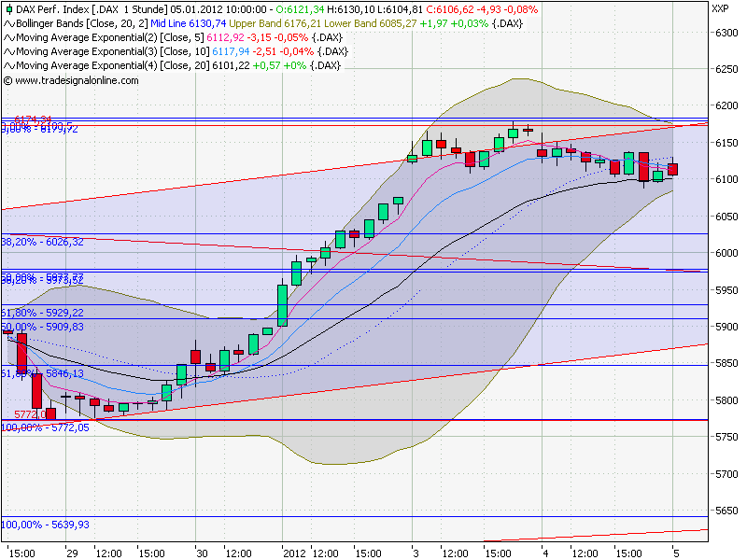The width and height of the screenshot is (747, 560).
Task: Click the copyright symbol beside tradesignalonline.com
Action: point(7,78)
